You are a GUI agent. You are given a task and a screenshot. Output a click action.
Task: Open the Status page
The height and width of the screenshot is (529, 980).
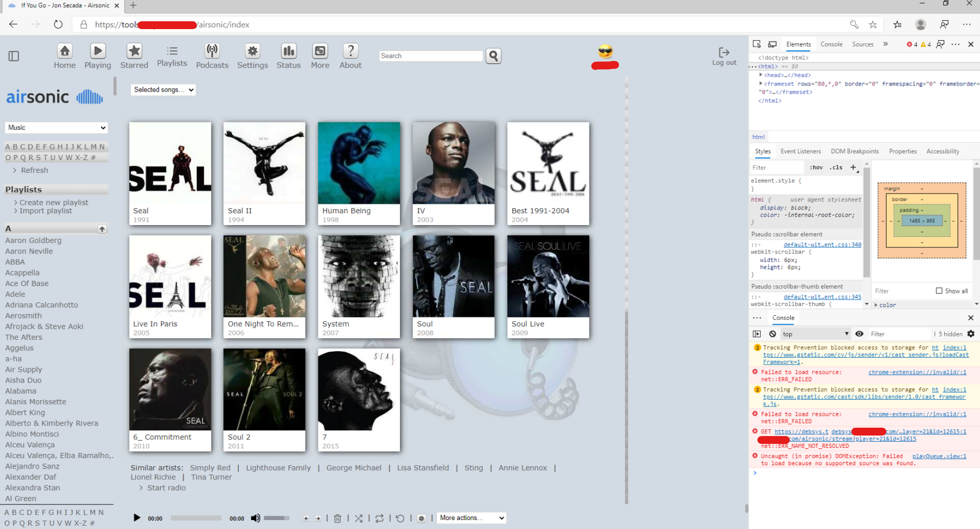289,56
